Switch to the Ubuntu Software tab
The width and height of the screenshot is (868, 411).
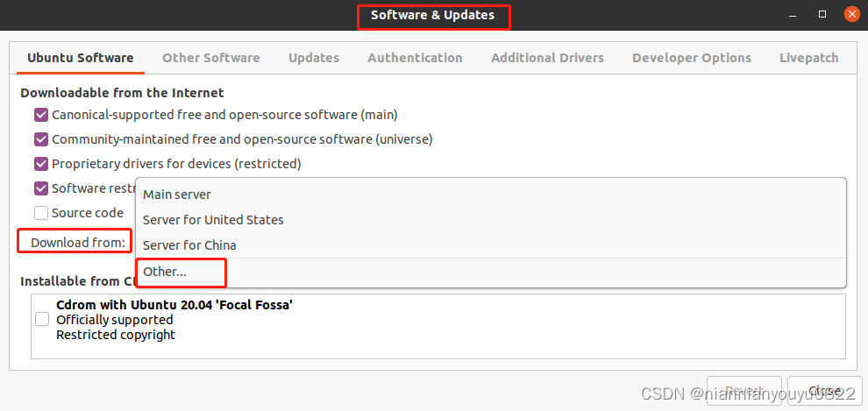point(81,58)
